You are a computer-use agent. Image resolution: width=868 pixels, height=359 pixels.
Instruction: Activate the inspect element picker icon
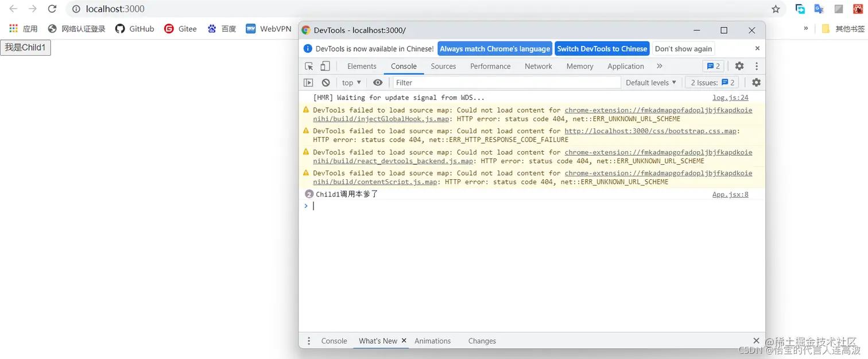pos(309,66)
